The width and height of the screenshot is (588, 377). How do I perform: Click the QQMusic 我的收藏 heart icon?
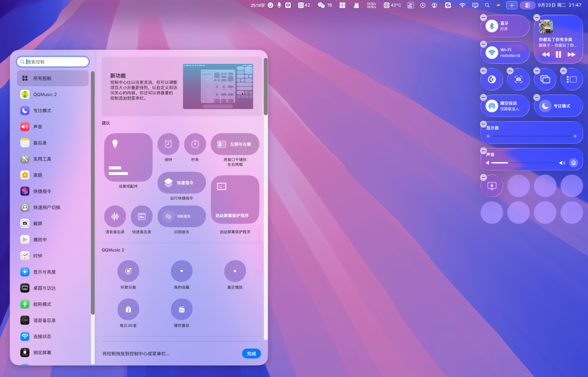[x=181, y=271]
